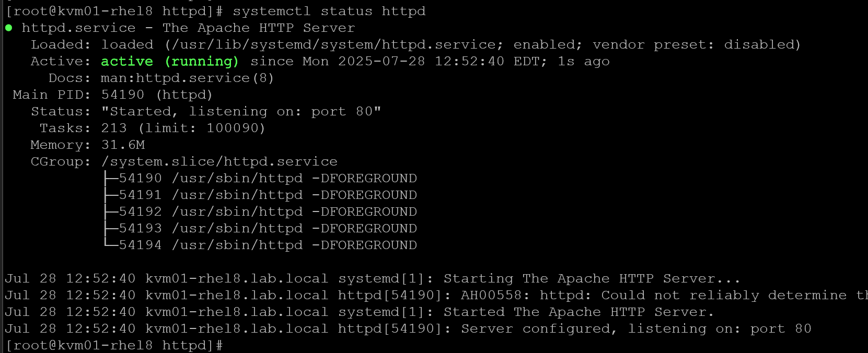This screenshot has width=868, height=353.
Task: Click the green "active (running)" status text
Action: tap(170, 61)
